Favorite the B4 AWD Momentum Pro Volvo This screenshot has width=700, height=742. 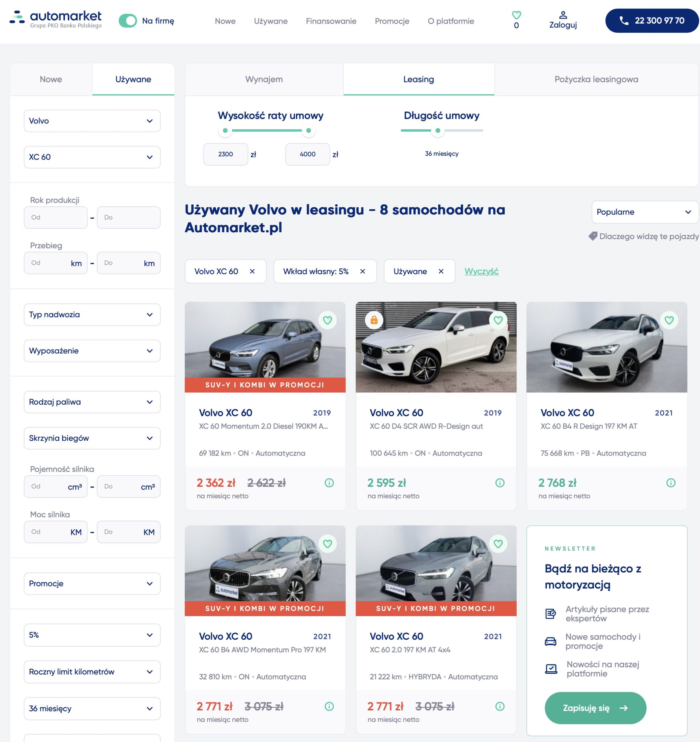click(328, 544)
